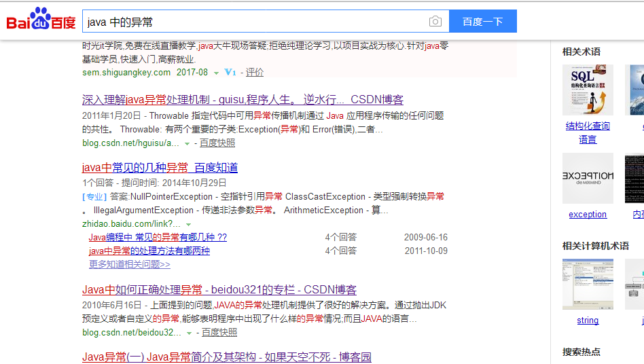Open 评价 link for the ad result

(x=255, y=73)
